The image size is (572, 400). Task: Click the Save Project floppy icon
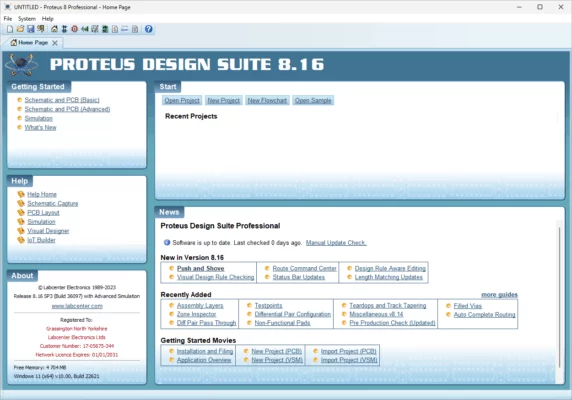point(31,29)
